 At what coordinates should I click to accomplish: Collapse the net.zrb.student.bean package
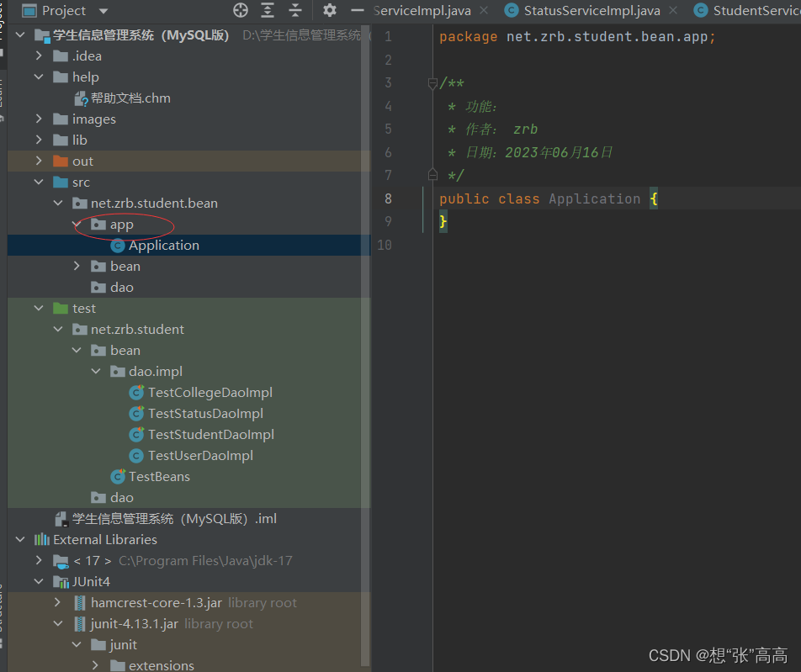tap(58, 203)
